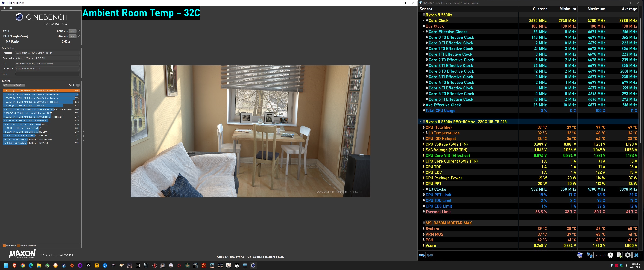This screenshot has height=270, width=644.
Task: Click the collapse columns arrows icon
Action: (430, 255)
